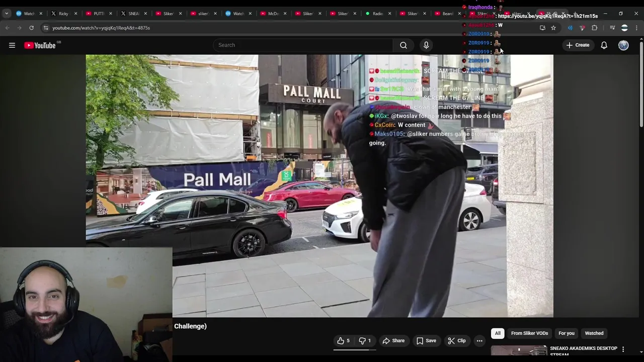Save the video to a playlist
The height and width of the screenshot is (362, 644).
tap(426, 341)
